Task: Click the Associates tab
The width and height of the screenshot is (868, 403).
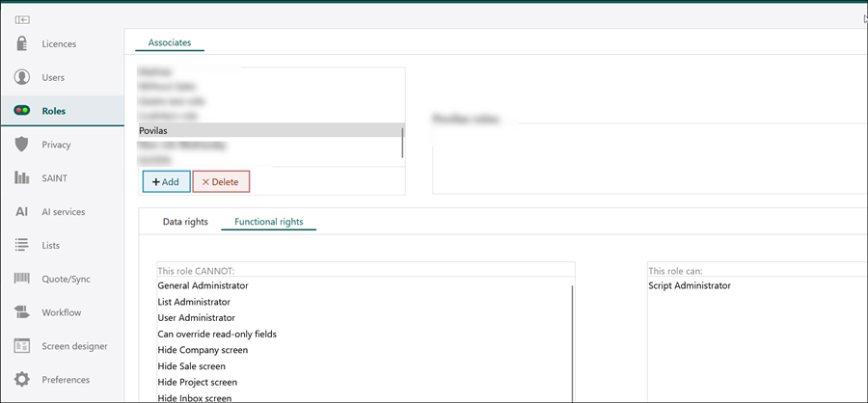Action: pos(169,42)
